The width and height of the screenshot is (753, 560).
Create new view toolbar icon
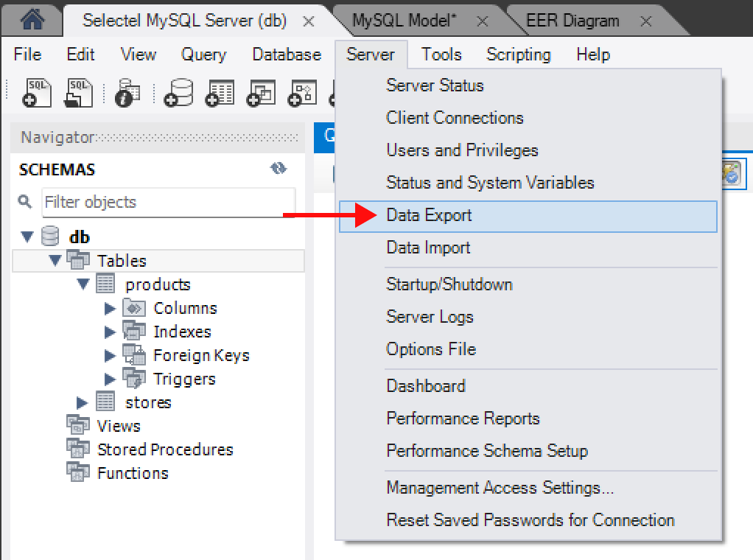(262, 93)
